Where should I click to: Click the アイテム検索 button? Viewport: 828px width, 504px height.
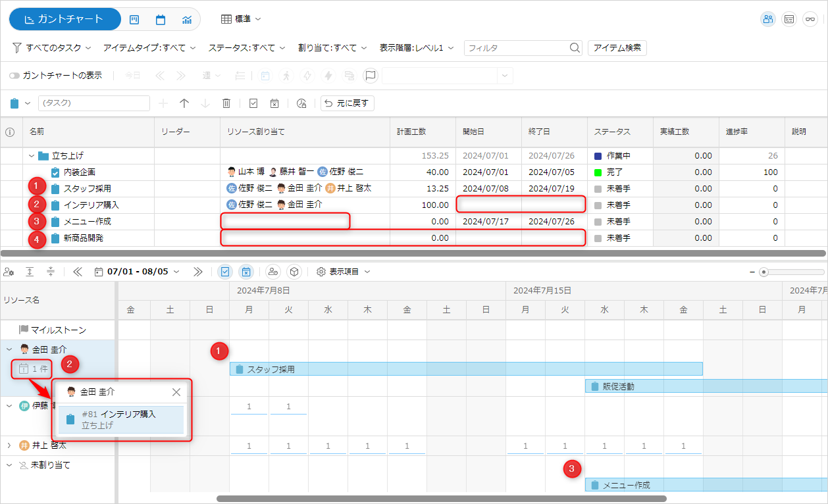tap(617, 48)
